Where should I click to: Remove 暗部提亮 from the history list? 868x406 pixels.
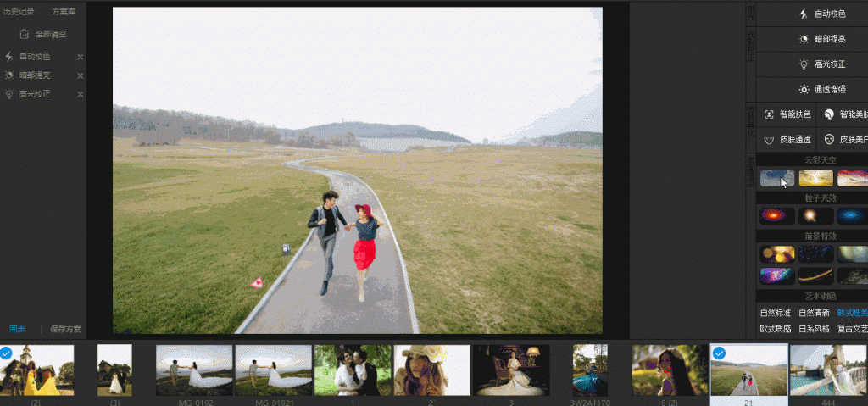(x=81, y=75)
